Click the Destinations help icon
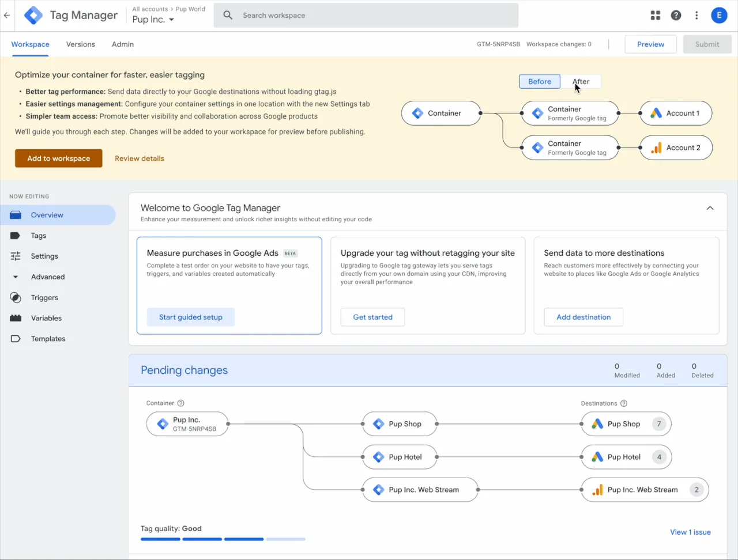 point(623,403)
